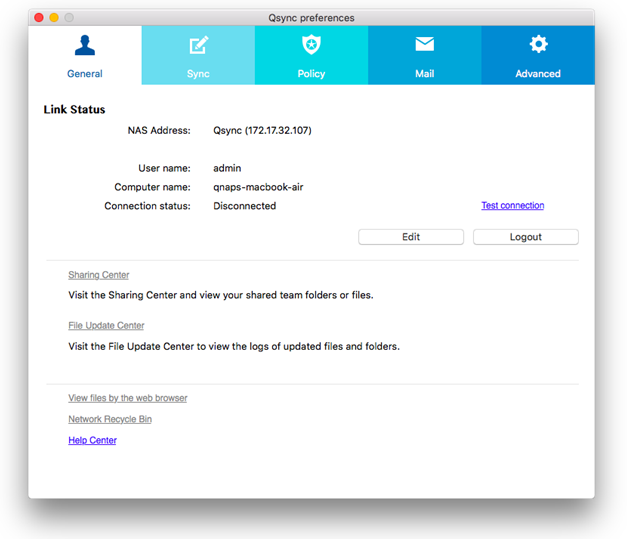Click the NAS Address: label
The width and height of the screenshot is (627, 539).
tap(159, 130)
